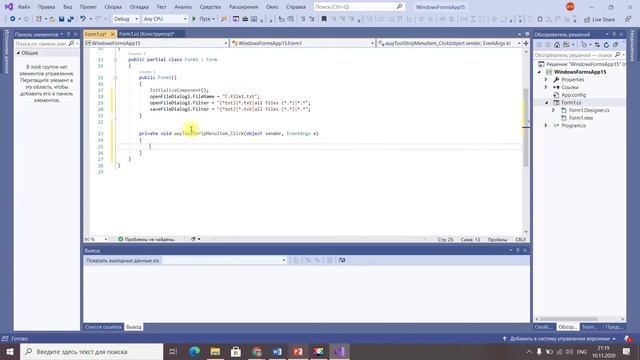Expand the Program.cs node

tap(546, 126)
